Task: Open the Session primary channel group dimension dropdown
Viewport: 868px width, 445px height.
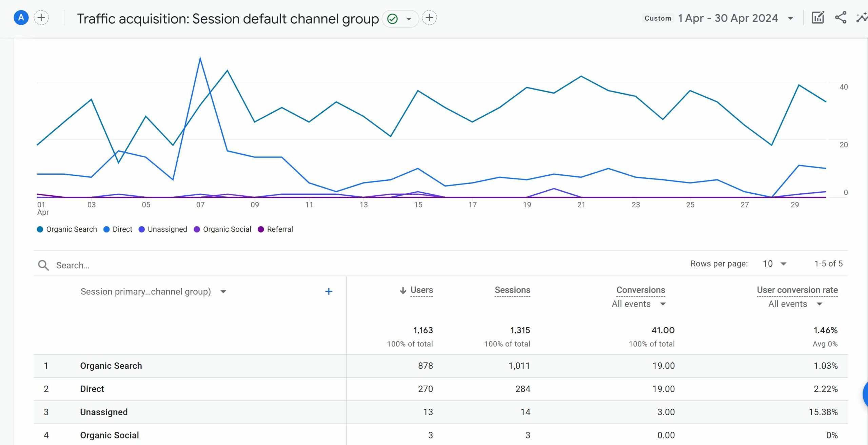Action: coord(154,292)
